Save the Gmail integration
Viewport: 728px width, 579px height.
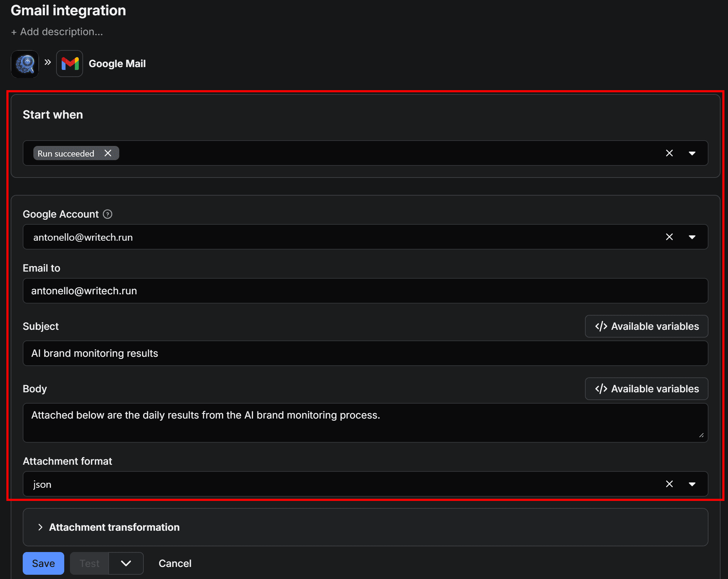tap(43, 563)
